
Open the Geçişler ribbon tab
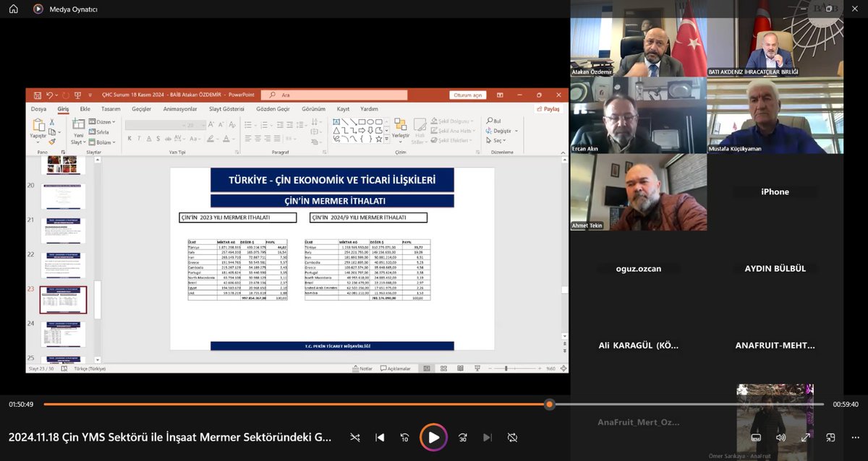click(x=142, y=109)
